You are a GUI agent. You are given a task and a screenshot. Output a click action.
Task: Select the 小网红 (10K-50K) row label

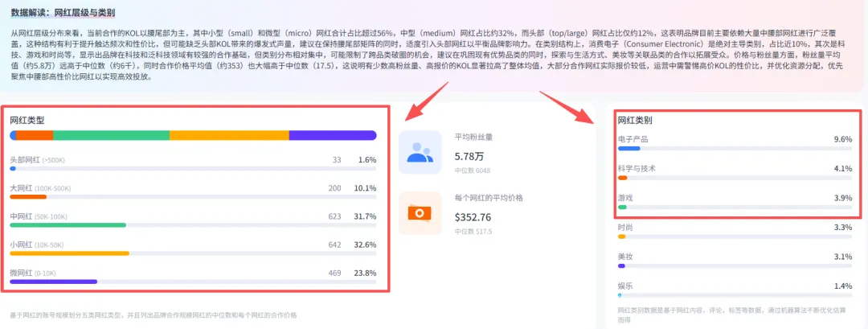pos(36,245)
